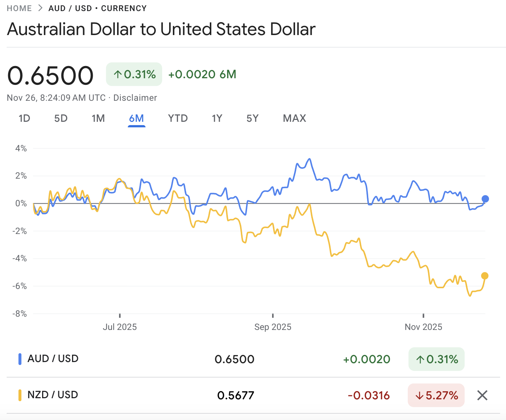The height and width of the screenshot is (420, 506).
Task: Click the breadcrumb chevron after HOME
Action: tap(40, 8)
